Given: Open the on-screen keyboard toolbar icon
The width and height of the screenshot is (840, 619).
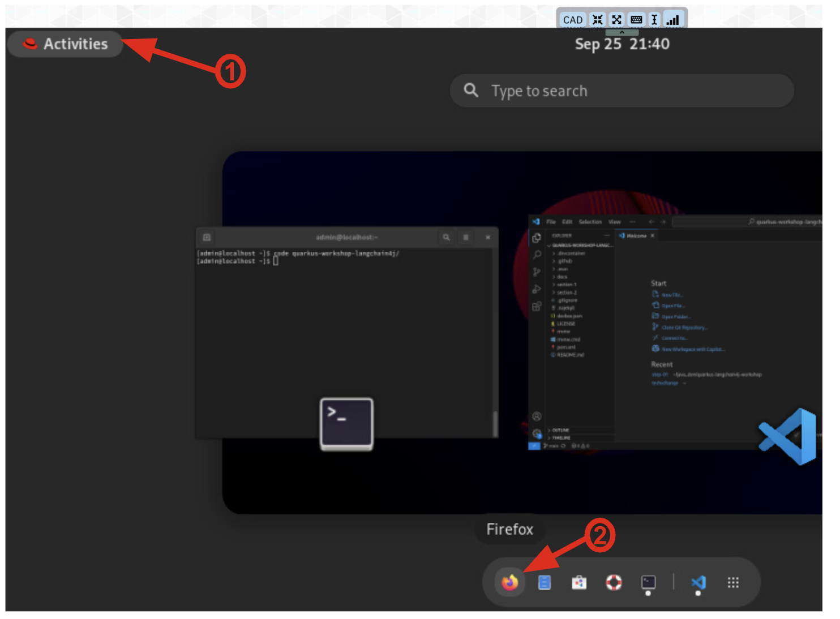Looking at the screenshot, I should click(636, 20).
